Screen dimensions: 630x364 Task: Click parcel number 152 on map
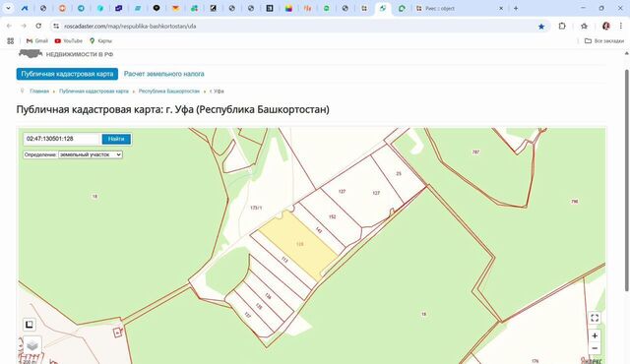click(332, 216)
